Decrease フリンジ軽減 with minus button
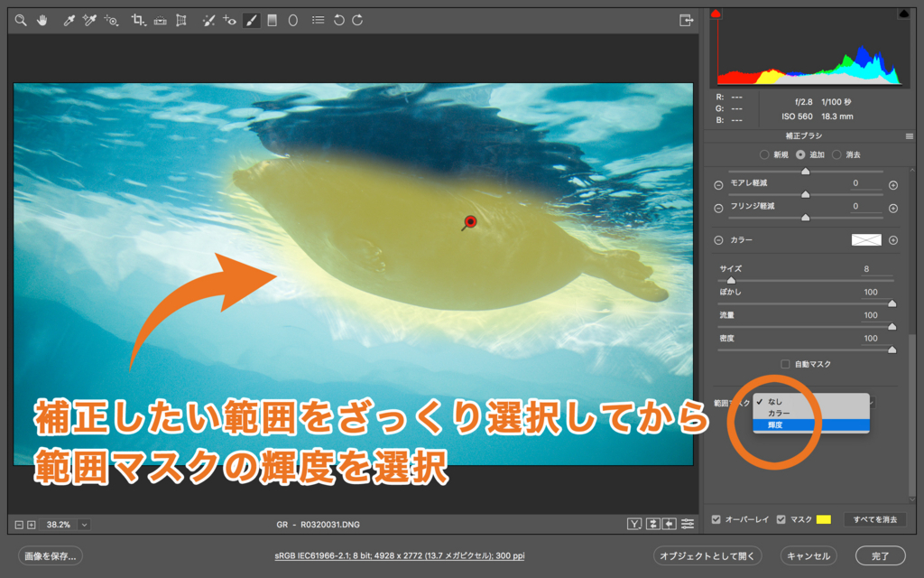The height and width of the screenshot is (578, 924). [x=718, y=209]
